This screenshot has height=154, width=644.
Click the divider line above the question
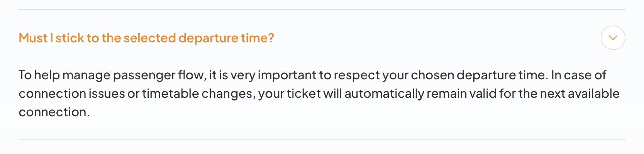tap(322, 10)
